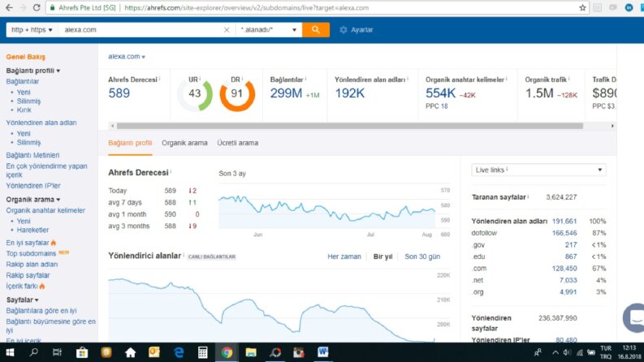Click the volume icon in system tray
This screenshot has height=362, width=644.
click(567, 352)
